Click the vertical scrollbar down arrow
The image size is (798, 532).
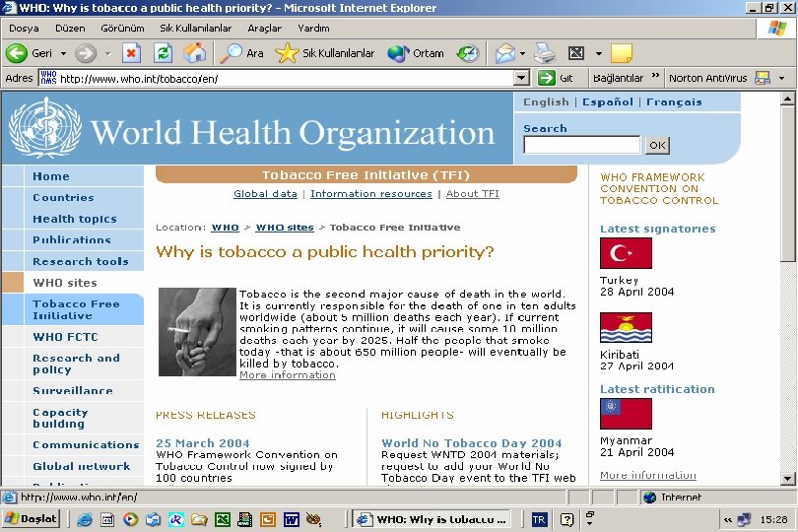click(787, 479)
